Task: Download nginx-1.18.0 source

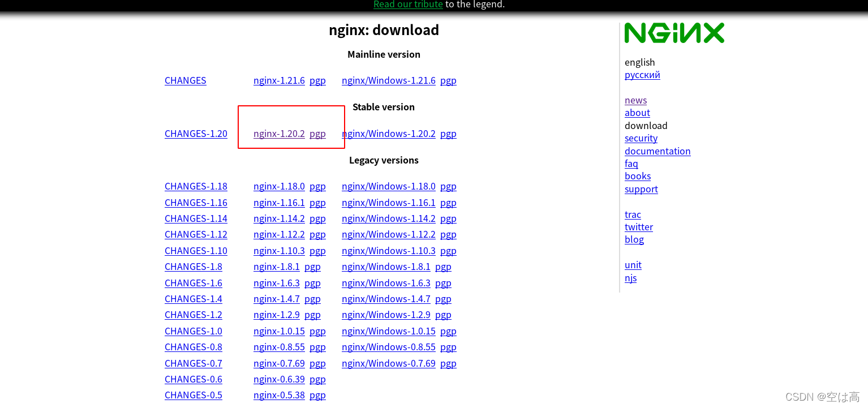Action: point(279,186)
